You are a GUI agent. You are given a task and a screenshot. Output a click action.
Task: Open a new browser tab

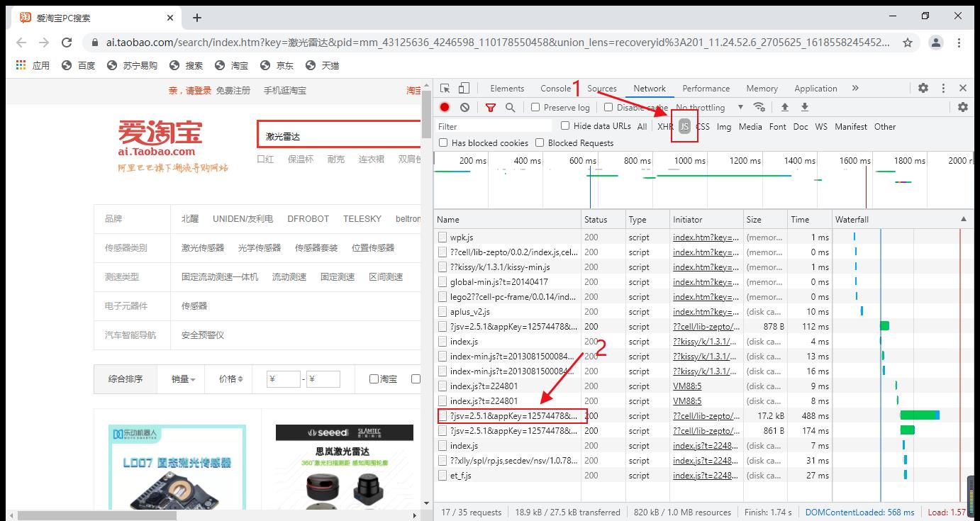click(197, 18)
